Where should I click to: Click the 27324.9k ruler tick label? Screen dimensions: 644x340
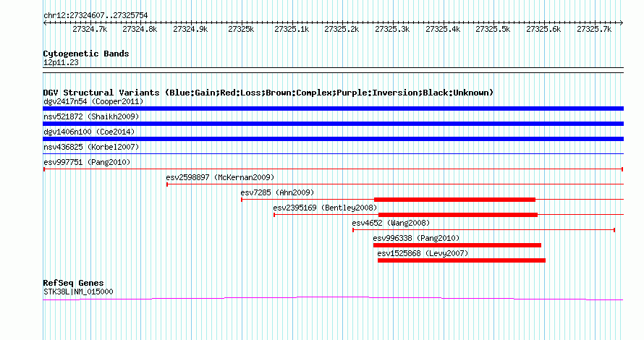click(x=190, y=29)
